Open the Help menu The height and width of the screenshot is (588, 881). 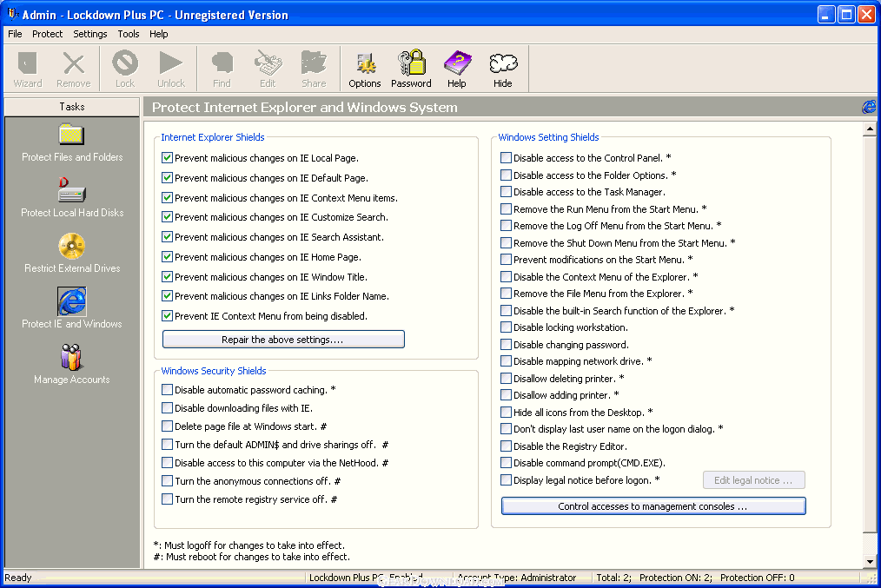[158, 34]
